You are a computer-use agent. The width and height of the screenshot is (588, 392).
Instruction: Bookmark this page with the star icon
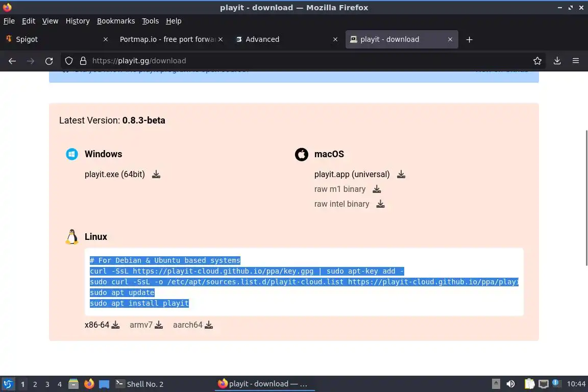[x=537, y=61]
